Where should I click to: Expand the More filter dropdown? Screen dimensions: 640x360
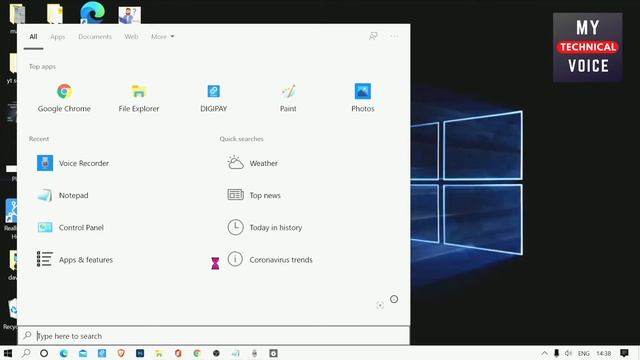pyautogui.click(x=162, y=37)
